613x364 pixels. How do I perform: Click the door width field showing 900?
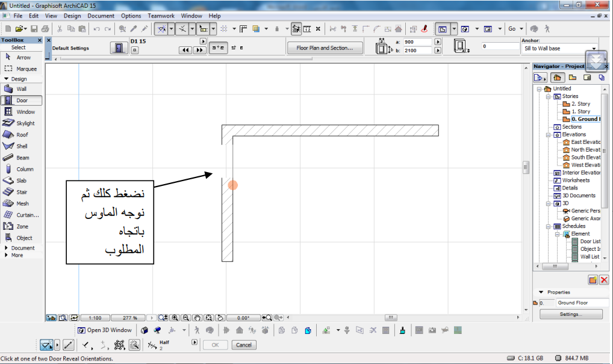[x=417, y=42]
